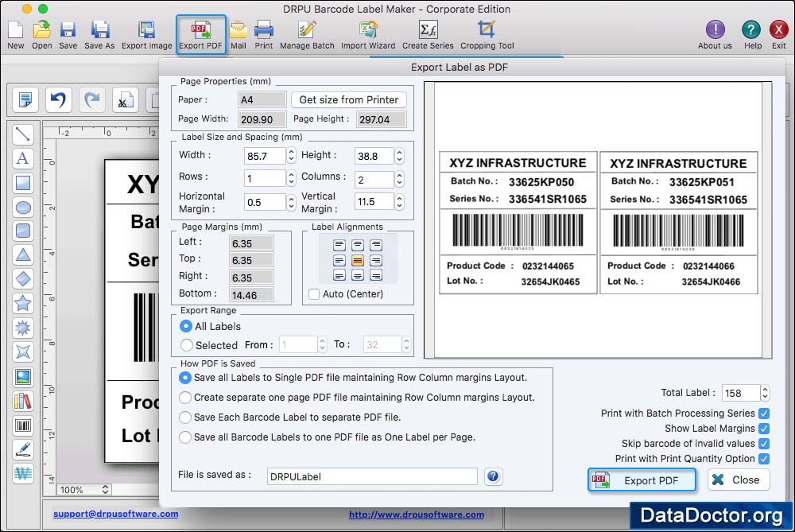Choose One Label per Page option
Viewport: 795px width, 532px height.
[x=185, y=437]
